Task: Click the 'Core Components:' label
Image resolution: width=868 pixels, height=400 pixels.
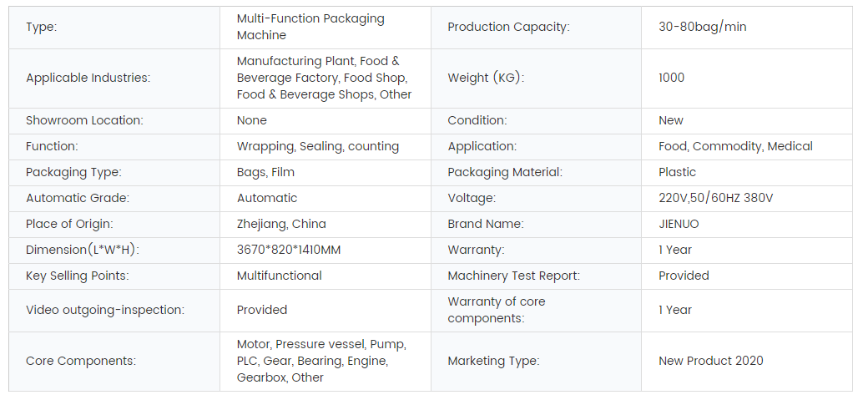Action: tap(81, 362)
